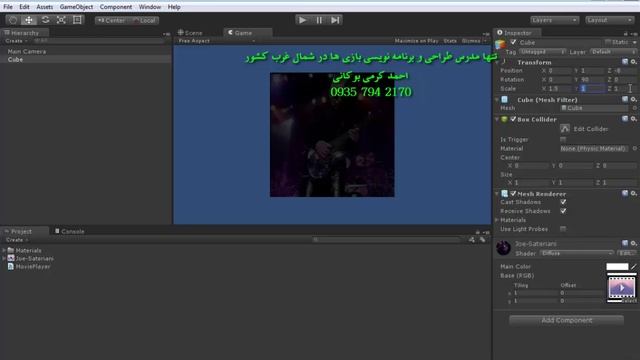Screen dimensions: 640x360
Task: Open the GameObject menu
Action: pos(76,7)
